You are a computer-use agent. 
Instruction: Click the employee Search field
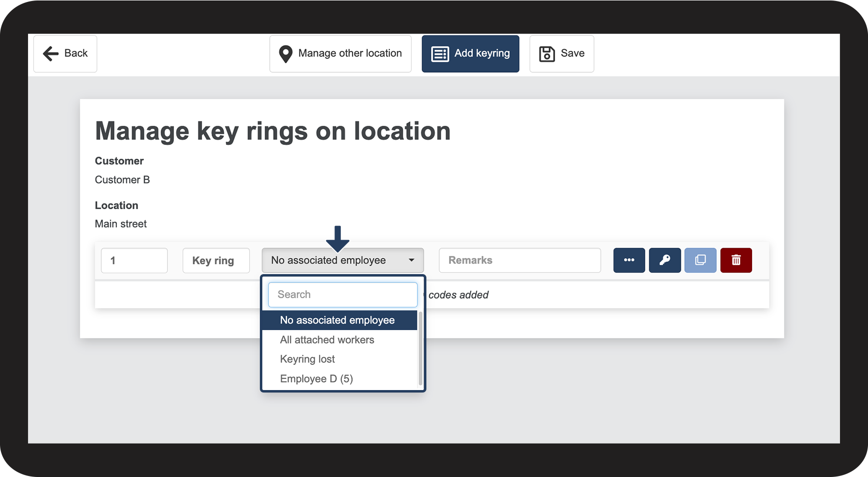(x=343, y=295)
